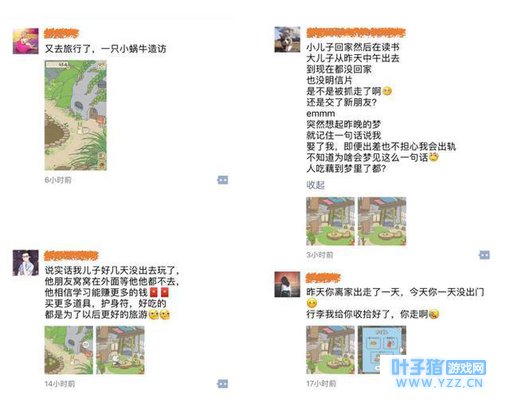Viewport: 510px width, 400px height.
Task: Open comment icon on 14小时前 post
Action: pyautogui.click(x=223, y=384)
